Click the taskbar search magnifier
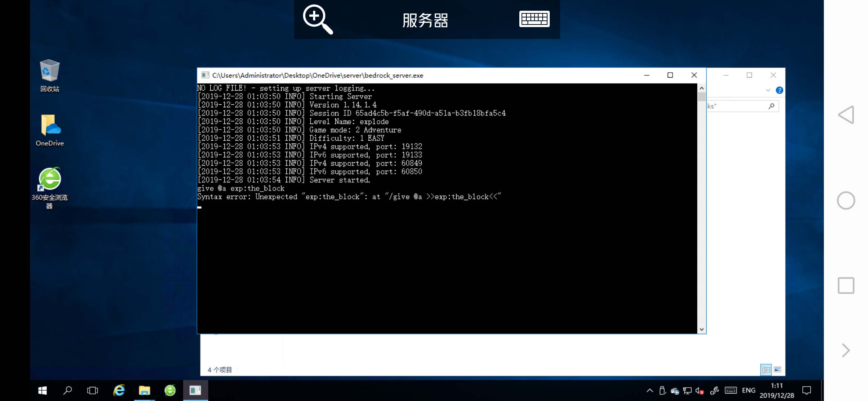Image resolution: width=868 pixels, height=401 pixels. click(x=68, y=391)
